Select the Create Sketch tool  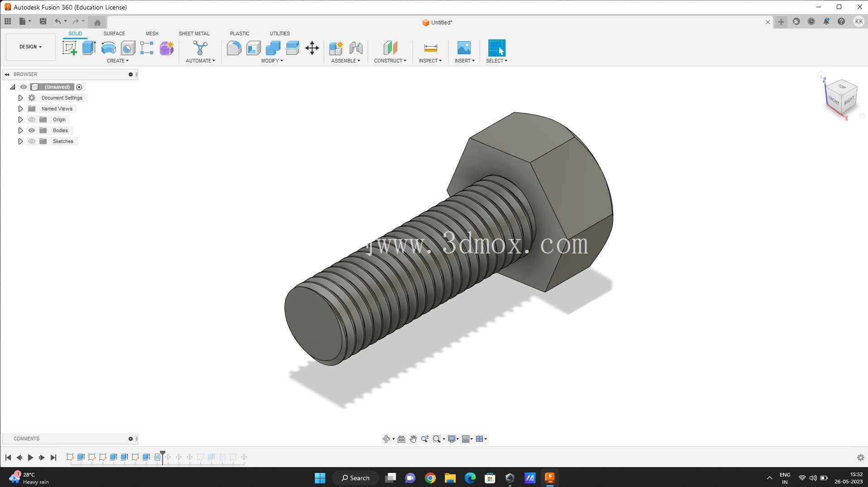click(69, 48)
